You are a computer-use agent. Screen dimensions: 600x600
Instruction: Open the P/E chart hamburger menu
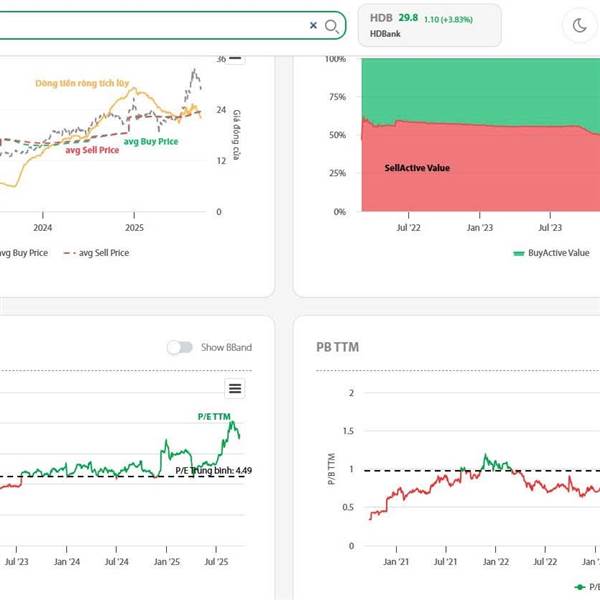pos(235,388)
